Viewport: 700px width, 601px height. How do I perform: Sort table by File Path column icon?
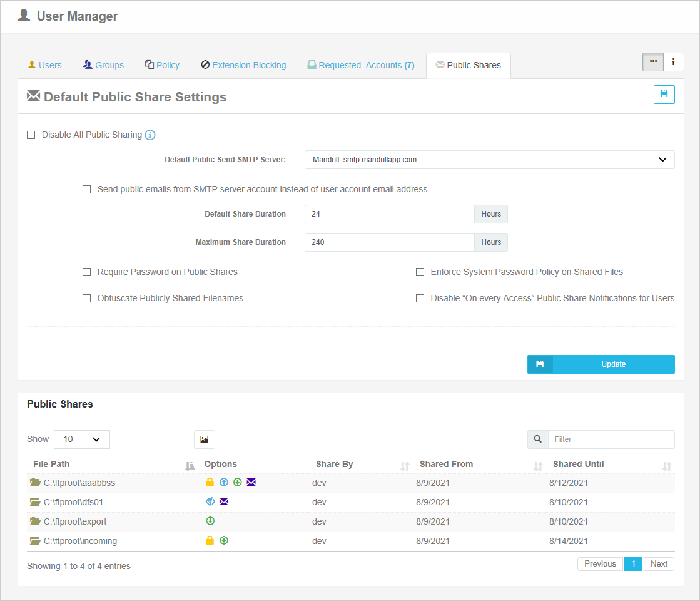point(190,466)
